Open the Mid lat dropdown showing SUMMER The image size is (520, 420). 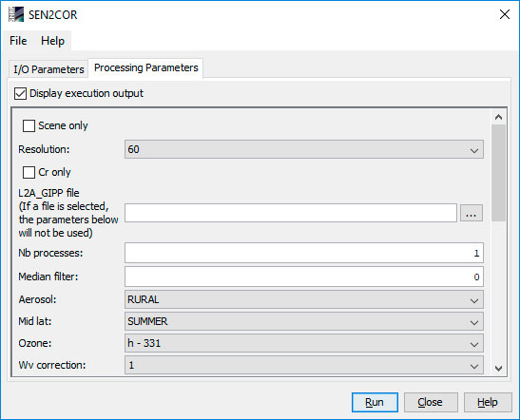tap(304, 321)
